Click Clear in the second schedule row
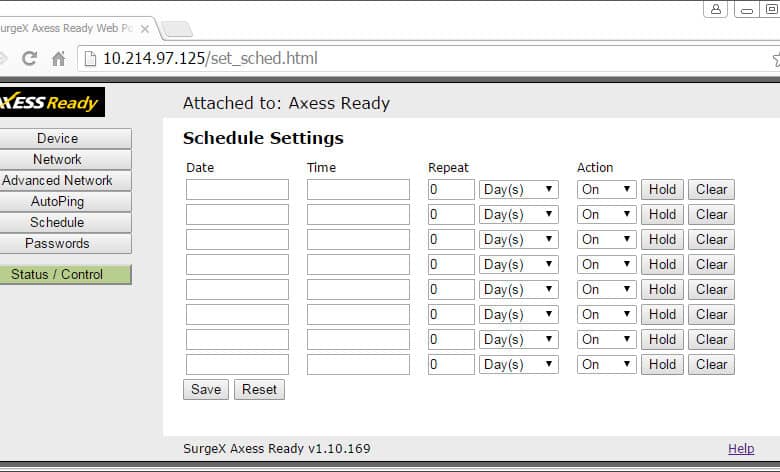 711,214
